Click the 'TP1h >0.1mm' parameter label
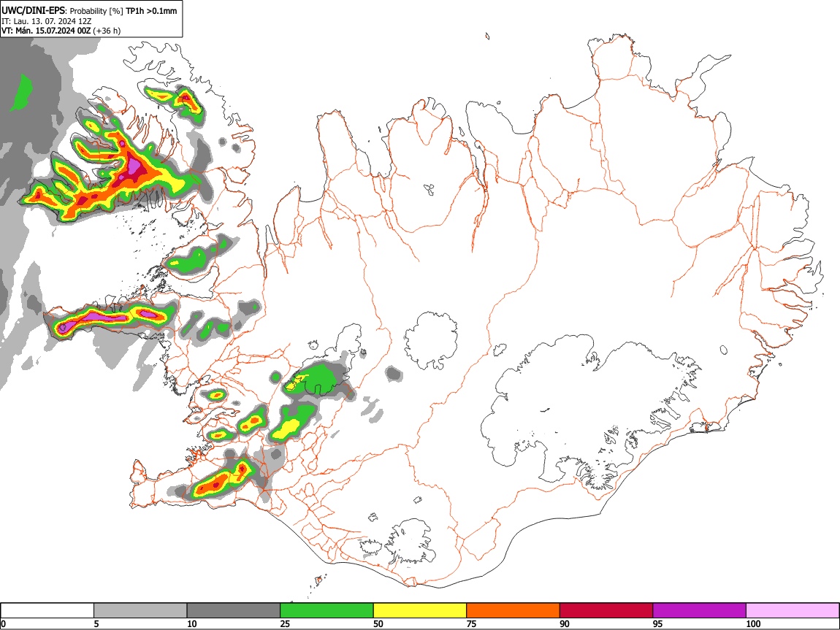The height and width of the screenshot is (630, 840). 151,11
